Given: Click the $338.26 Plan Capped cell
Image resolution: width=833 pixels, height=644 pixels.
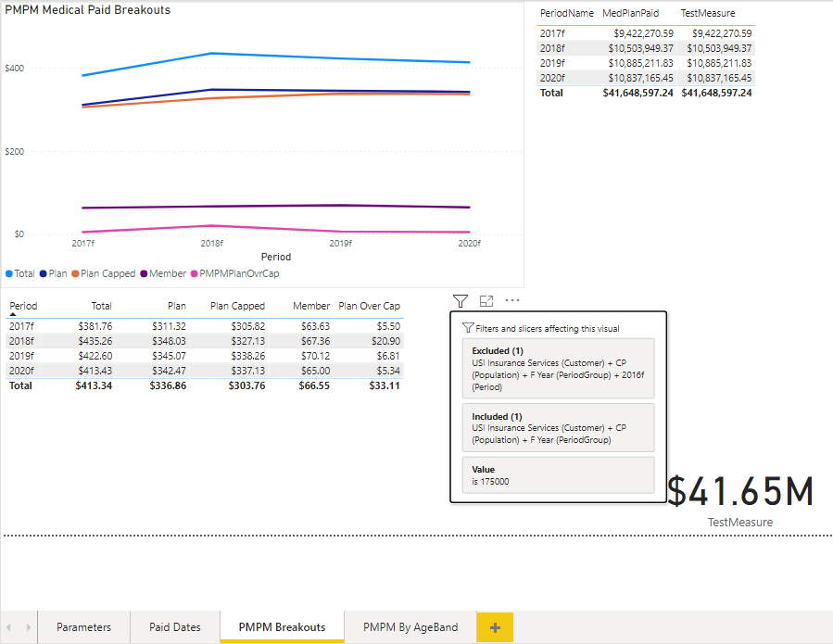Looking at the screenshot, I should [x=248, y=356].
